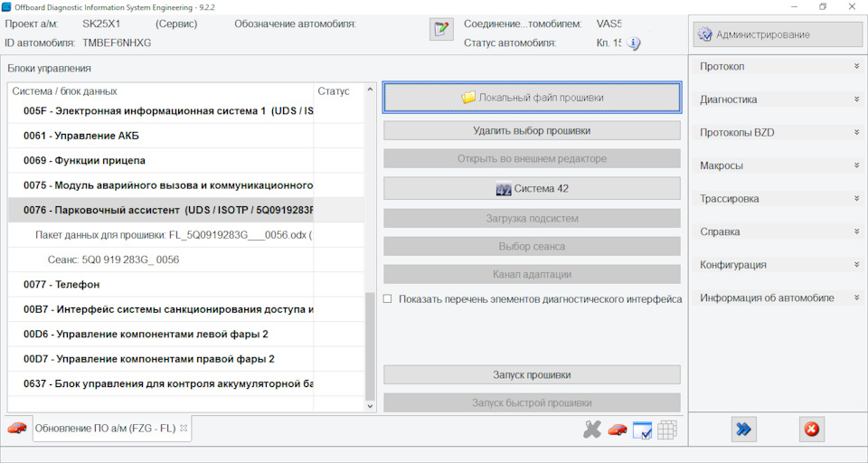Click Открыть во внешнем редакторе button

coord(532,158)
